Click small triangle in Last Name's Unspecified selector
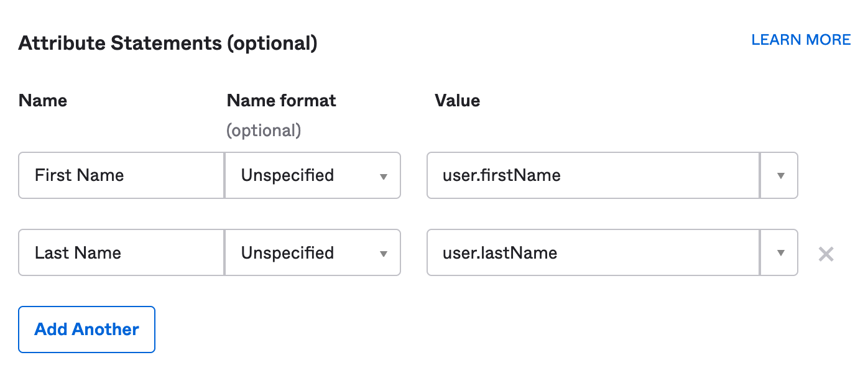 tap(384, 254)
